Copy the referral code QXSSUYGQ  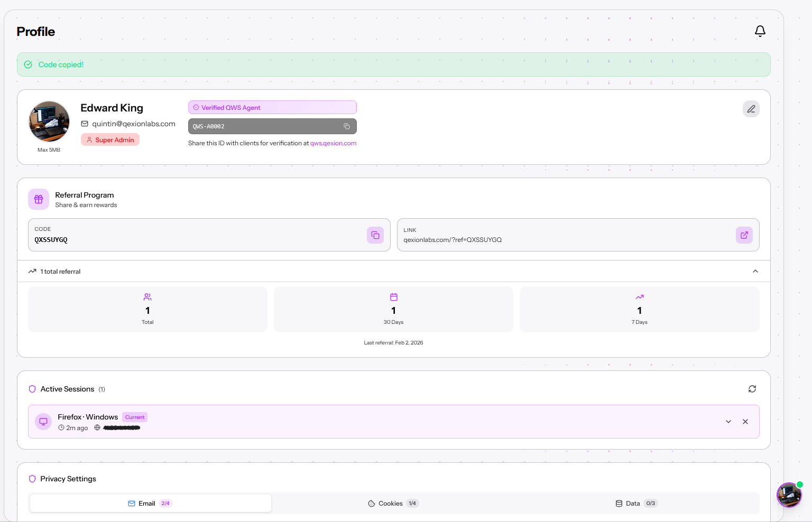[375, 235]
